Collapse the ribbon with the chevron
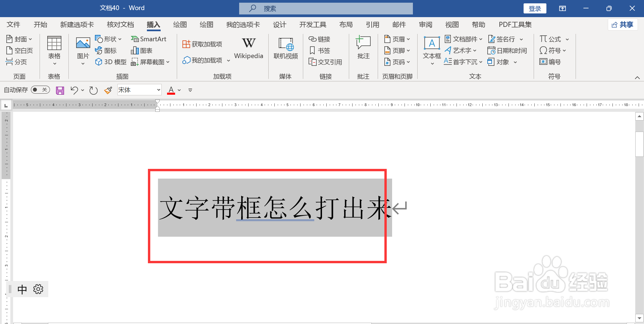This screenshot has height=324, width=644. pyautogui.click(x=637, y=78)
